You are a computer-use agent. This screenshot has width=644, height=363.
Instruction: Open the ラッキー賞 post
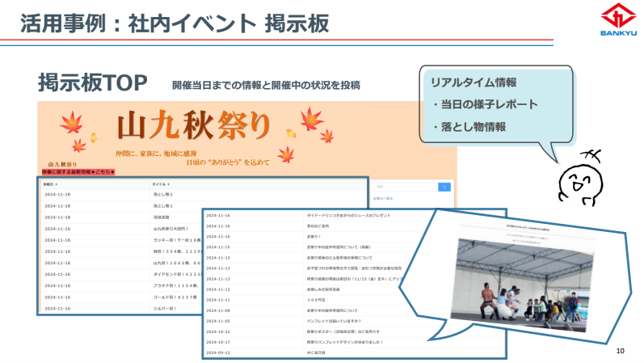[x=177, y=240]
